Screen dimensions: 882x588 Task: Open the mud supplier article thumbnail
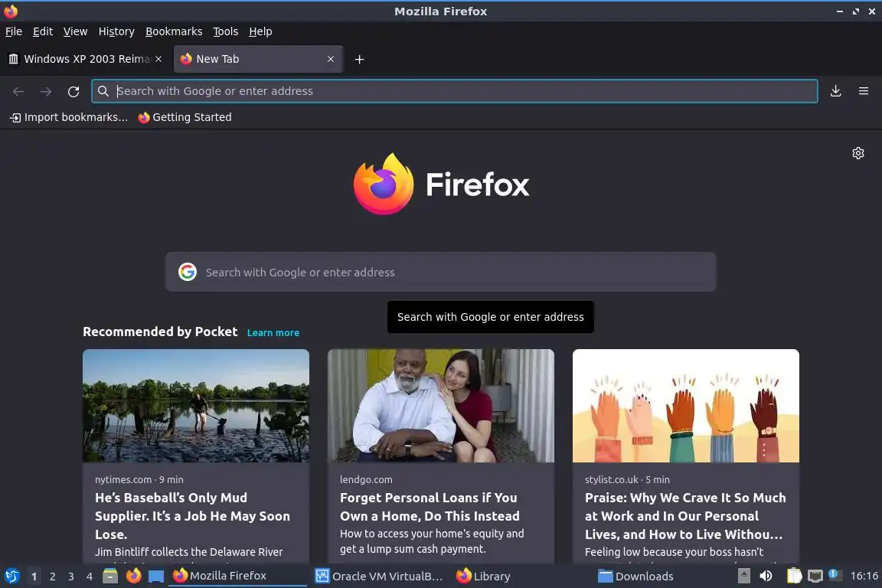pyautogui.click(x=196, y=406)
